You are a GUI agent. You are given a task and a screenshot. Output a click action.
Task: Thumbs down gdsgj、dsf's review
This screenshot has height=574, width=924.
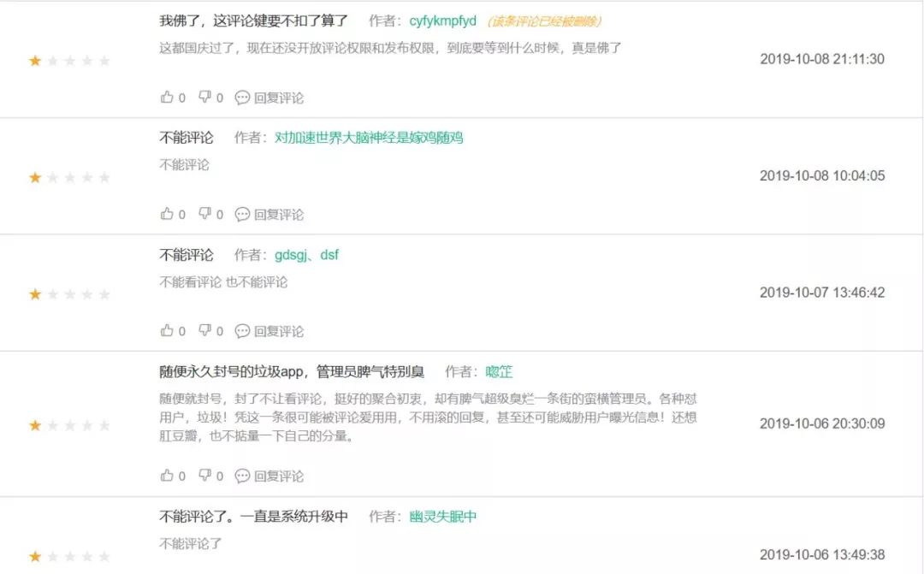coord(207,331)
